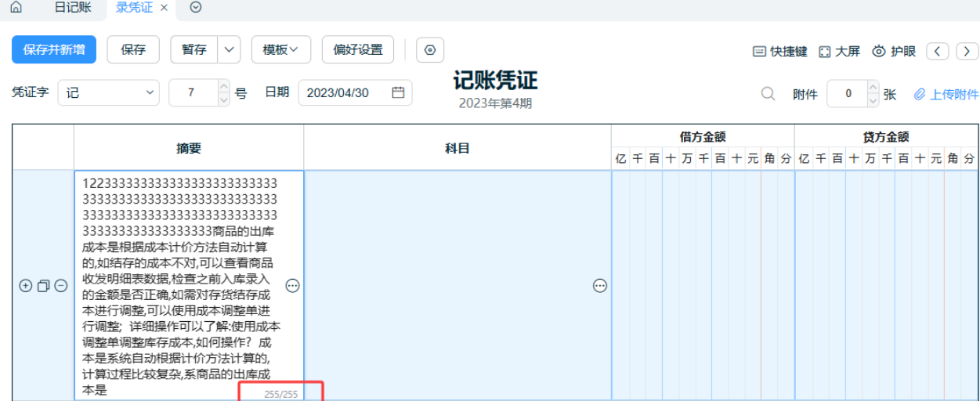Open summary picker ellipsis in 摘要 cell
This screenshot has width=980, height=401.
292,286
